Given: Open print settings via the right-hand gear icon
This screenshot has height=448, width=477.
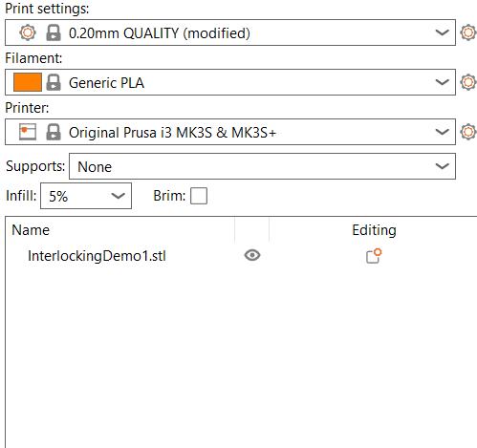Looking at the screenshot, I should tap(468, 32).
